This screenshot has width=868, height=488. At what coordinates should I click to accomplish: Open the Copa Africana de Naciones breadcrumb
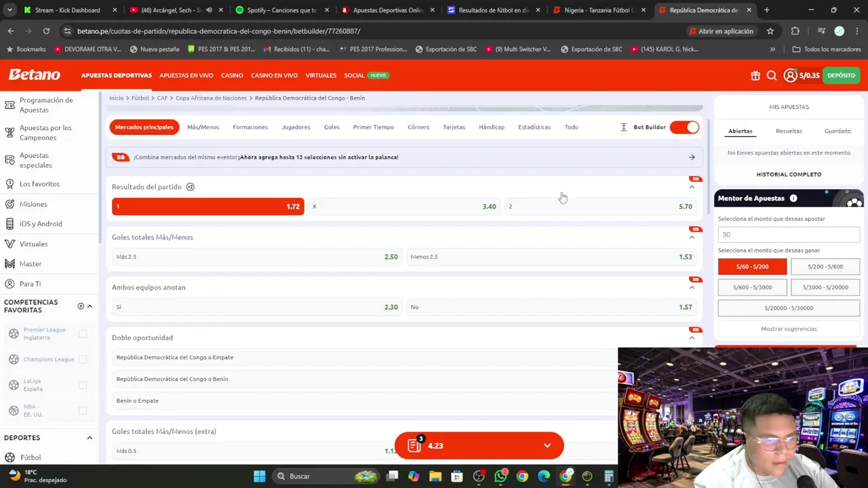coord(211,98)
